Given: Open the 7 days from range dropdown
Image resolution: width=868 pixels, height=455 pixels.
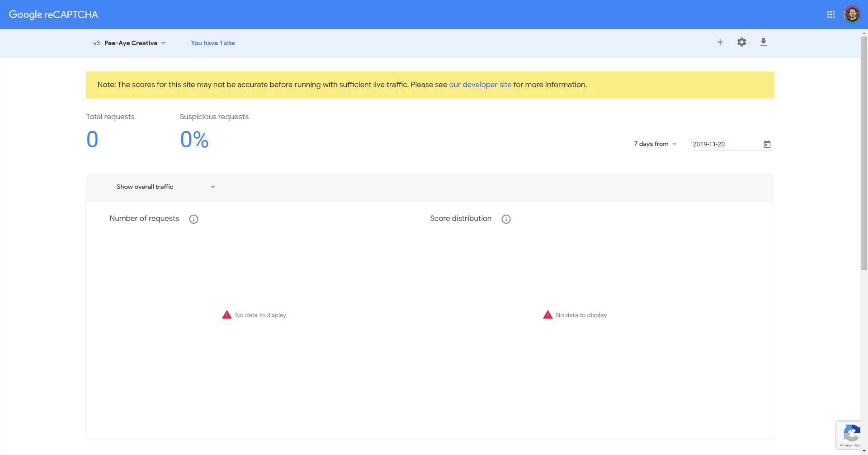Looking at the screenshot, I should click(x=656, y=144).
